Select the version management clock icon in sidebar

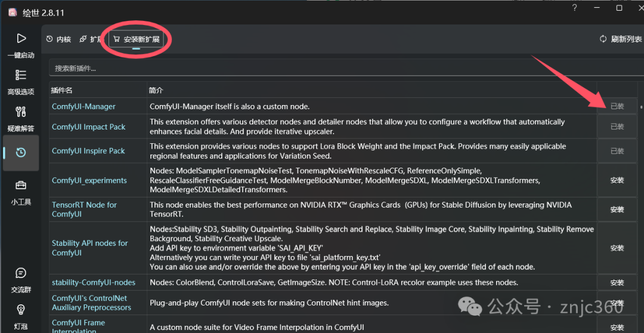pos(20,153)
